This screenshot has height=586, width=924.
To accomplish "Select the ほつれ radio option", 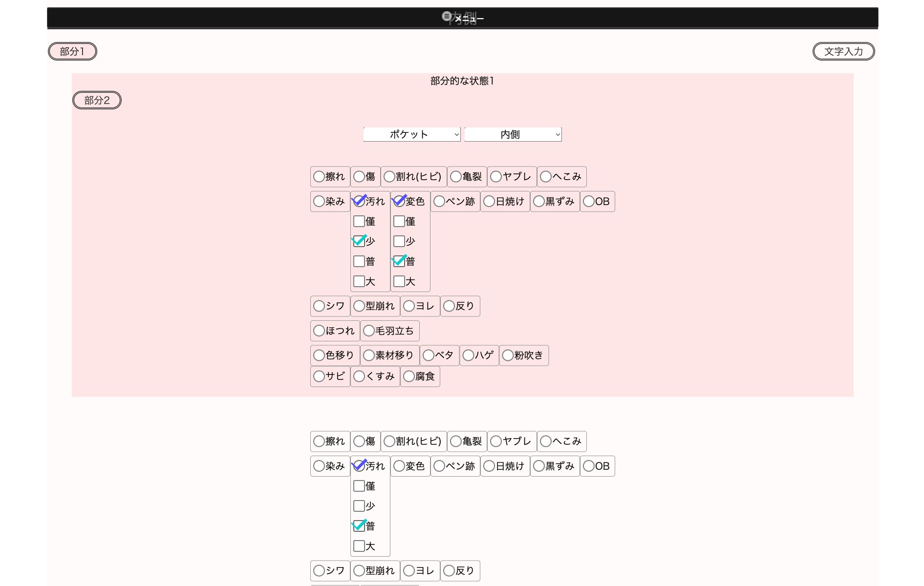I will click(319, 331).
